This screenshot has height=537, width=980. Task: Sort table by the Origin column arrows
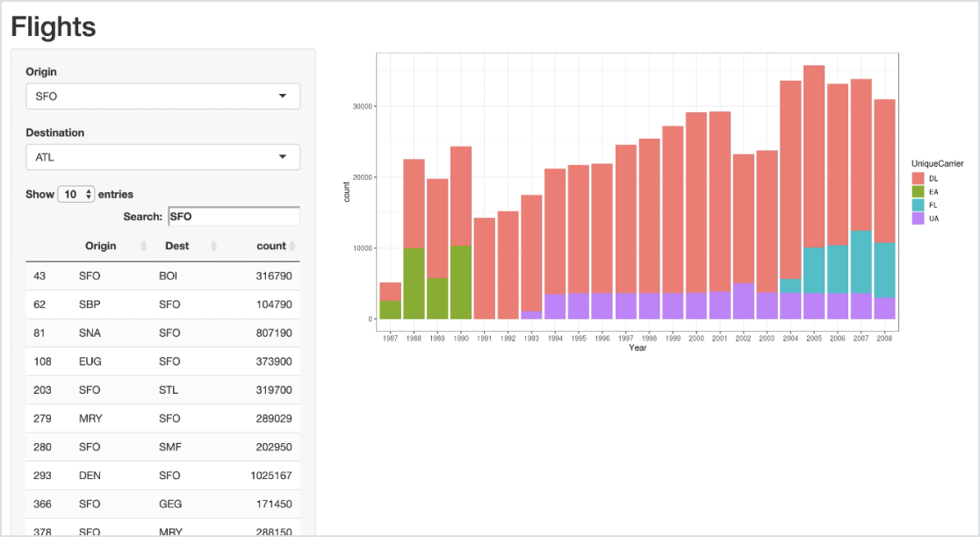(x=144, y=247)
